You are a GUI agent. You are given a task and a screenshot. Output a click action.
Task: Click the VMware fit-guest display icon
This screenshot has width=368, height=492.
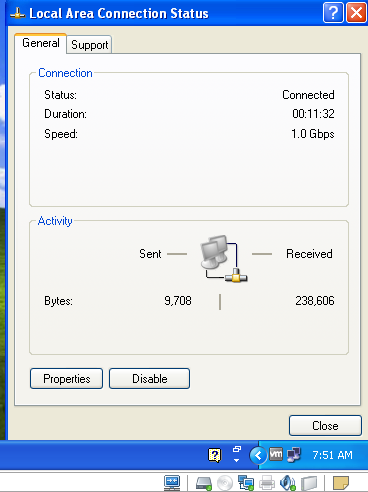tap(172, 483)
